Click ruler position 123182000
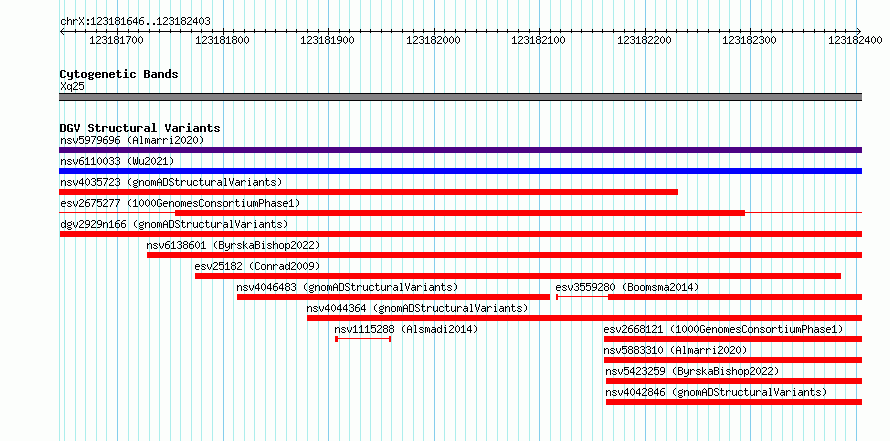The height and width of the screenshot is (441, 890). point(434,41)
